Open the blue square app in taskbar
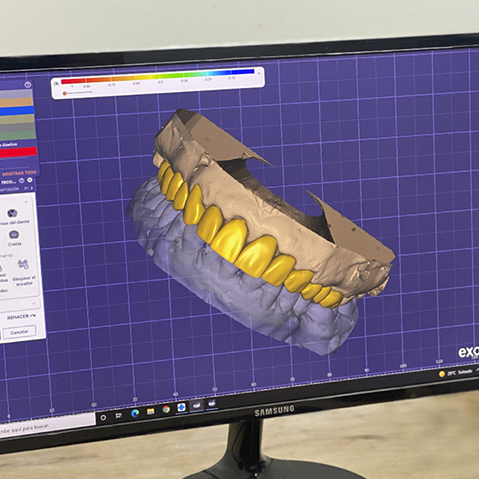This screenshot has height=479, width=479. coord(181,407)
